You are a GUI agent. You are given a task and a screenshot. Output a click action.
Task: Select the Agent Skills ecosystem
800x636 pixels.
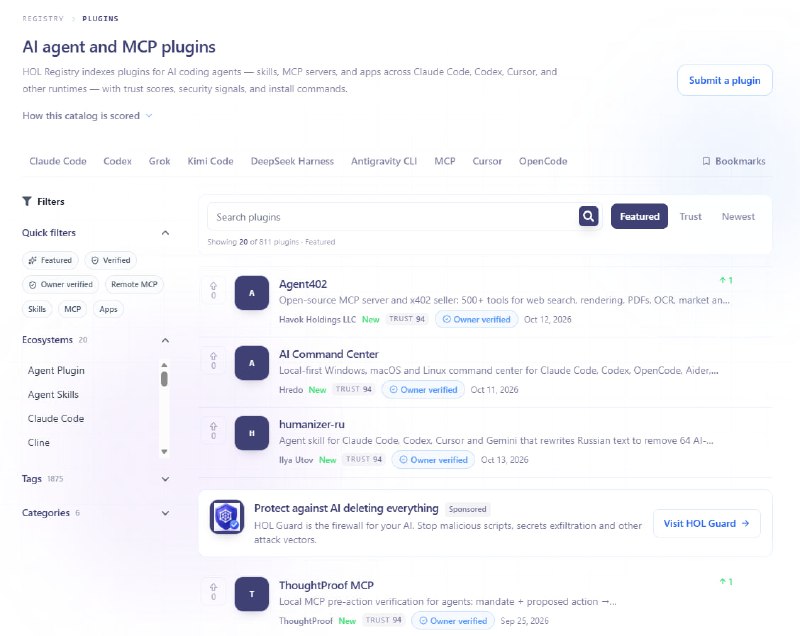[x=53, y=395]
